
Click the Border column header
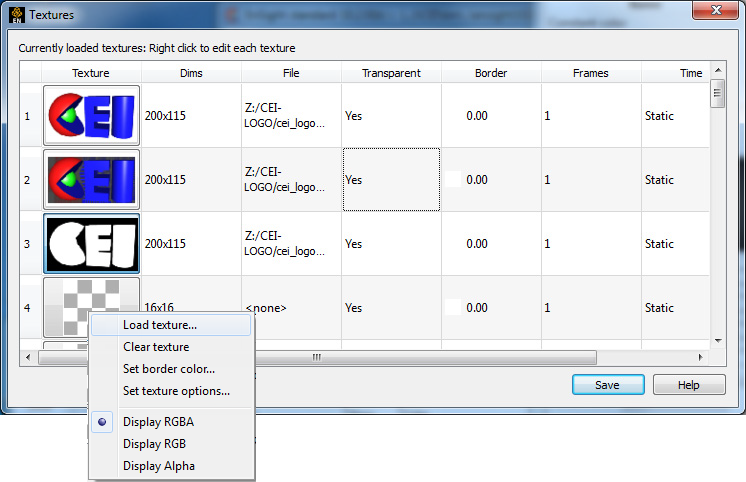point(491,73)
